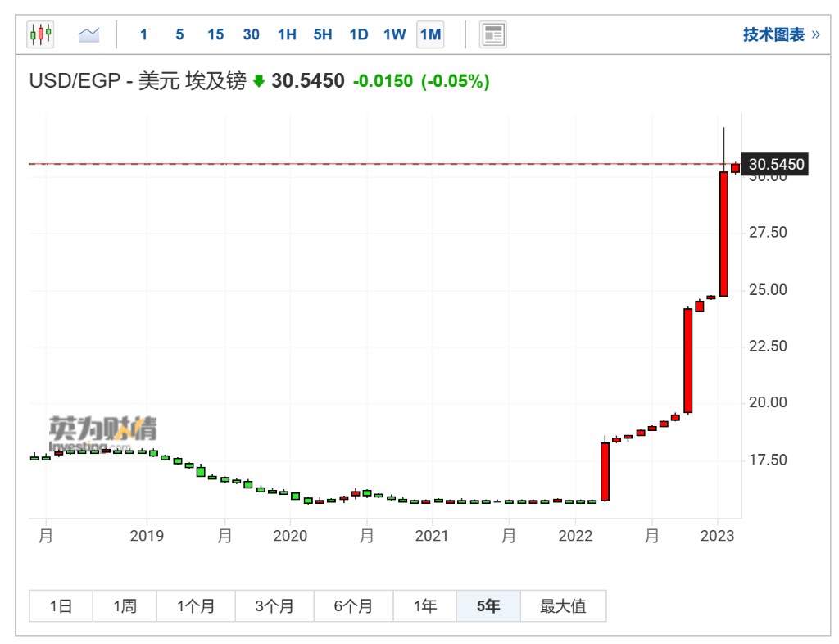
Task: Switch the interval to 1D
Action: point(358,34)
